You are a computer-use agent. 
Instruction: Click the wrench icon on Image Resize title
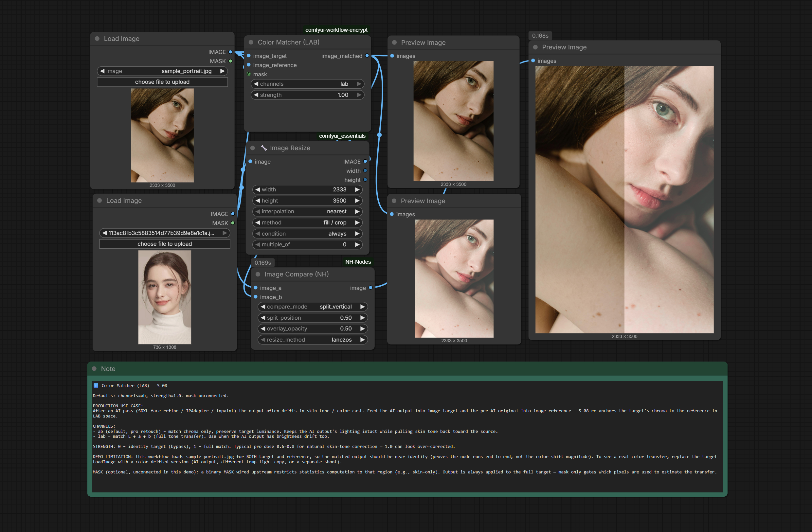(264, 148)
